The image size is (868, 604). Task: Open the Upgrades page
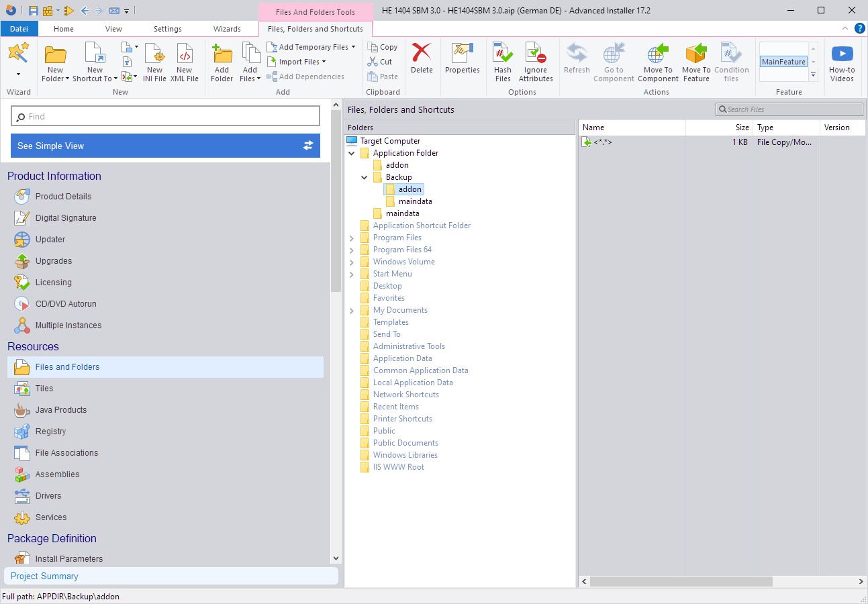(x=54, y=261)
